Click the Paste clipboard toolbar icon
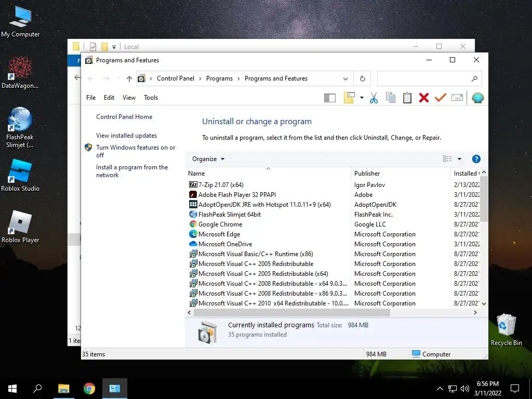The width and height of the screenshot is (532, 399). click(407, 98)
